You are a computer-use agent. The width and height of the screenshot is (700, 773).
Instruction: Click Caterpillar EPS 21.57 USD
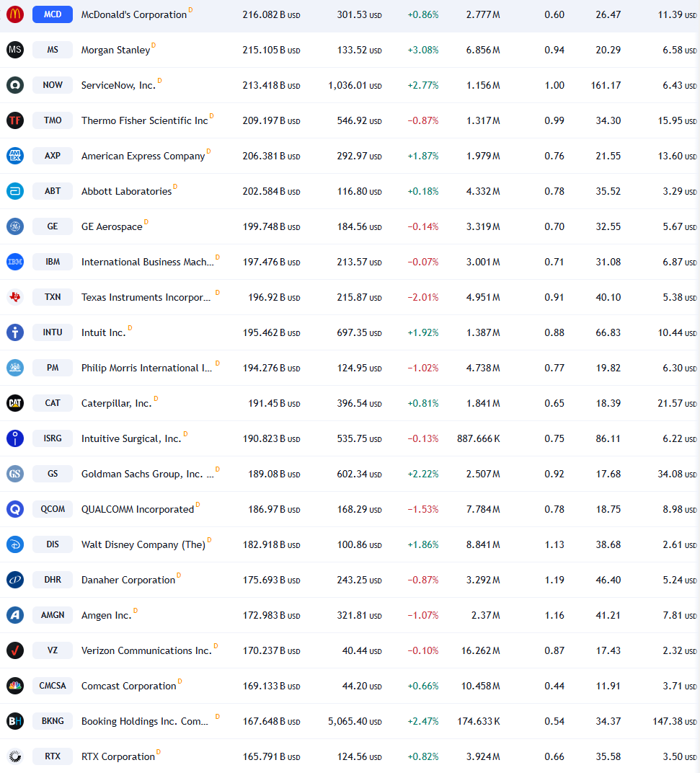(x=678, y=403)
